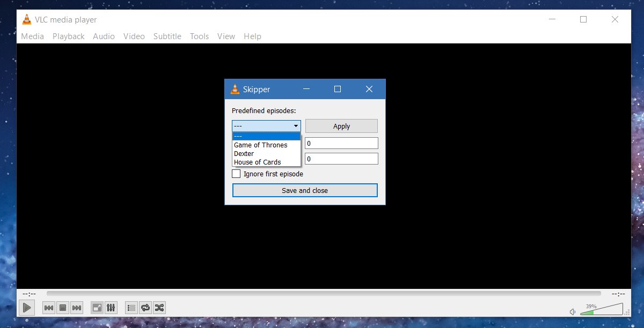Toggle shuffle random playback
This screenshot has height=328, width=644.
coord(159,308)
